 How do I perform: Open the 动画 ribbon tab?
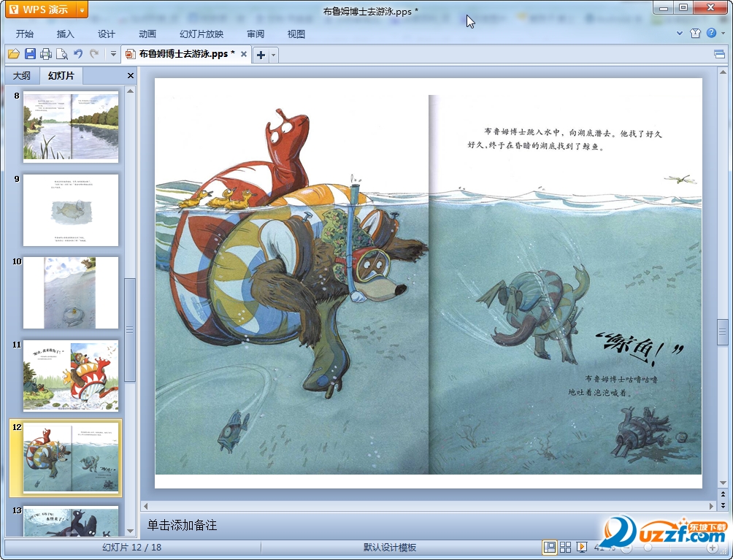coord(147,34)
